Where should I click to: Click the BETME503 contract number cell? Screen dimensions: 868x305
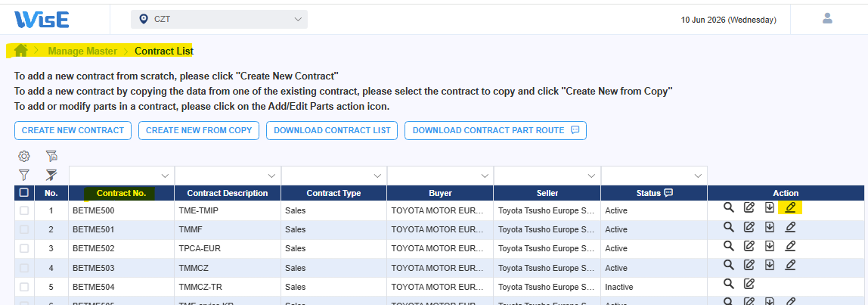pyautogui.click(x=121, y=268)
